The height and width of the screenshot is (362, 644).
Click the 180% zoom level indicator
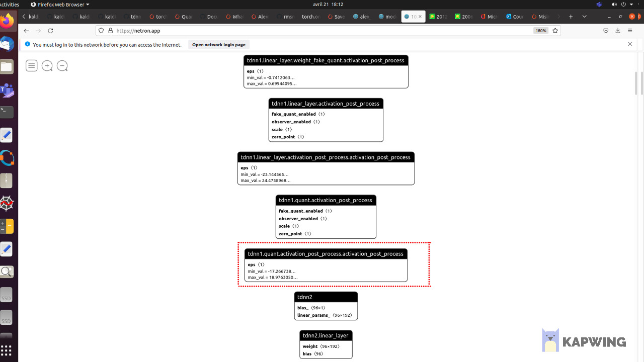point(541,31)
